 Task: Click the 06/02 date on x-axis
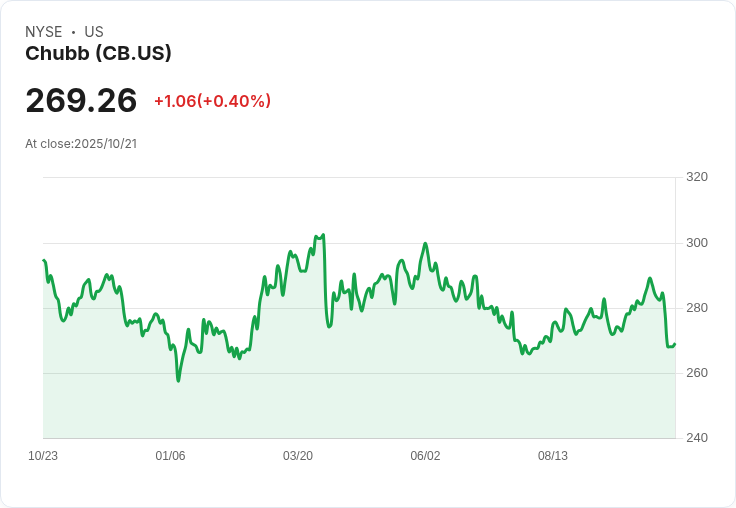(425, 456)
